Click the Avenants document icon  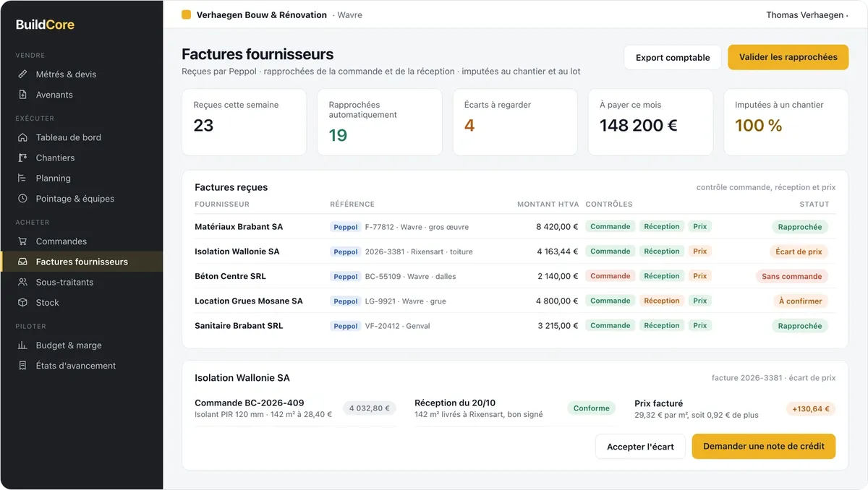pyautogui.click(x=22, y=95)
